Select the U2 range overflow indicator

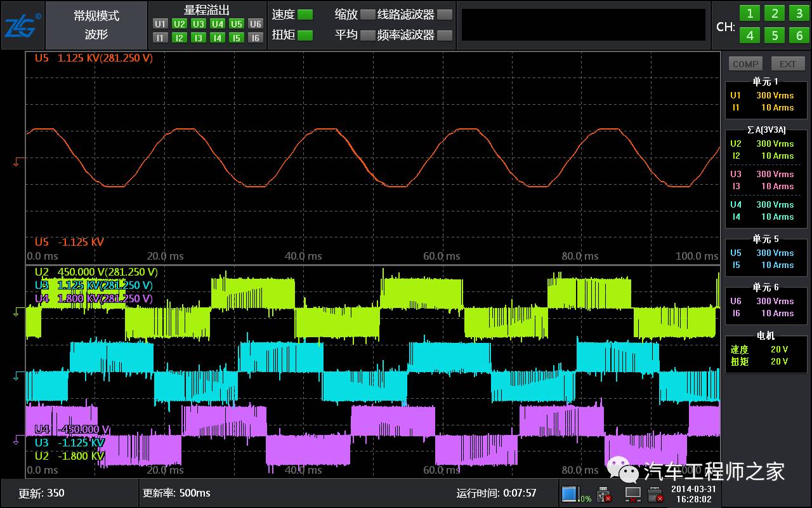(x=180, y=23)
